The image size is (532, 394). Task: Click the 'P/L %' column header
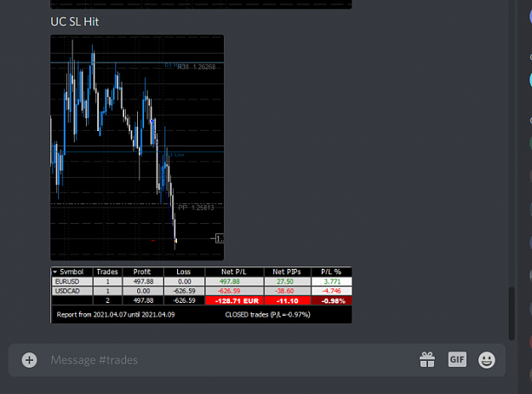pos(331,272)
